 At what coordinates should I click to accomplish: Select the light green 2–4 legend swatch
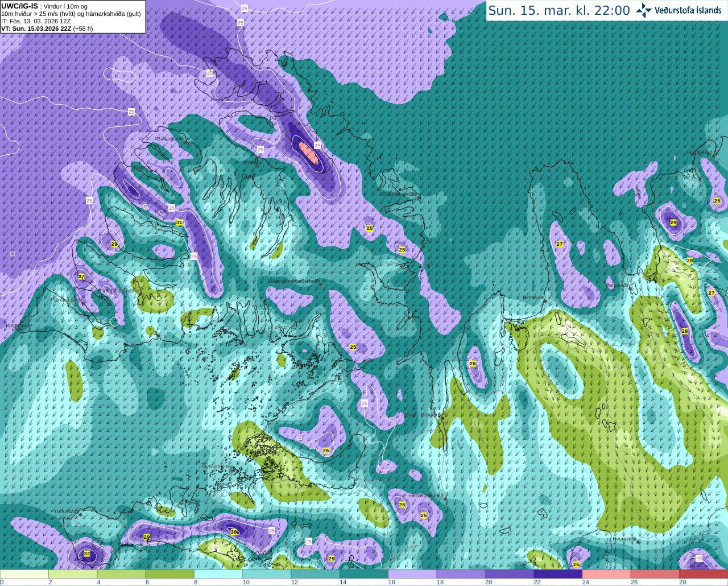coord(73,574)
